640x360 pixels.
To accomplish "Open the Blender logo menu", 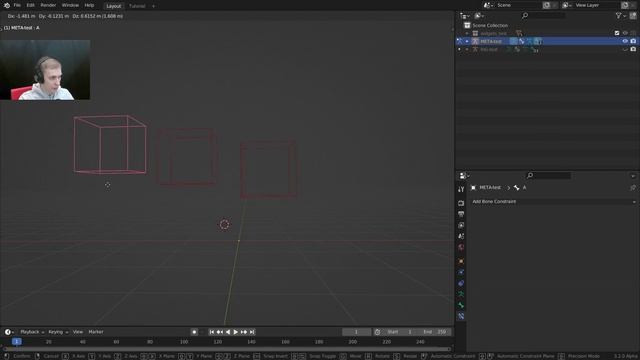I will point(7,5).
